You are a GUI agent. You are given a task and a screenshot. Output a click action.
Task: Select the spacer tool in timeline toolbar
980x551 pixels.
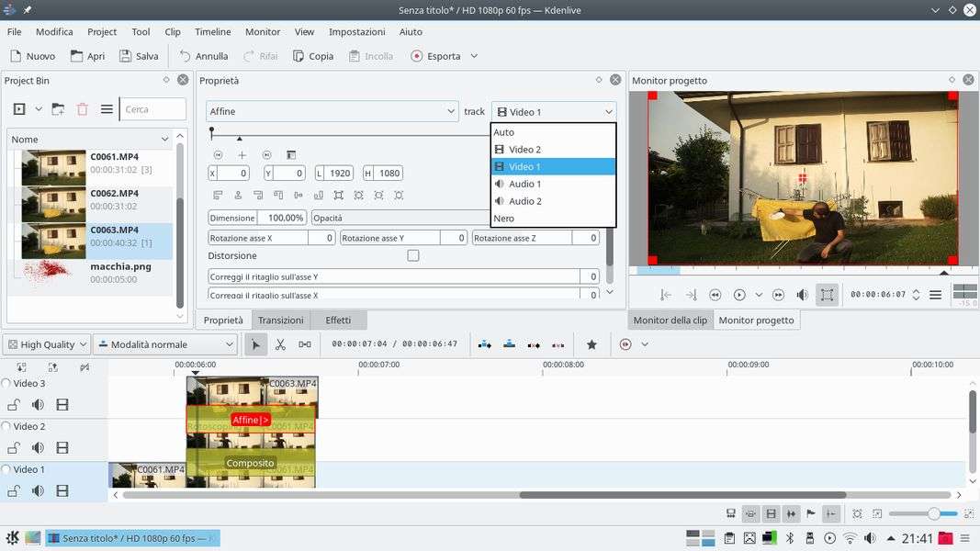[305, 344]
